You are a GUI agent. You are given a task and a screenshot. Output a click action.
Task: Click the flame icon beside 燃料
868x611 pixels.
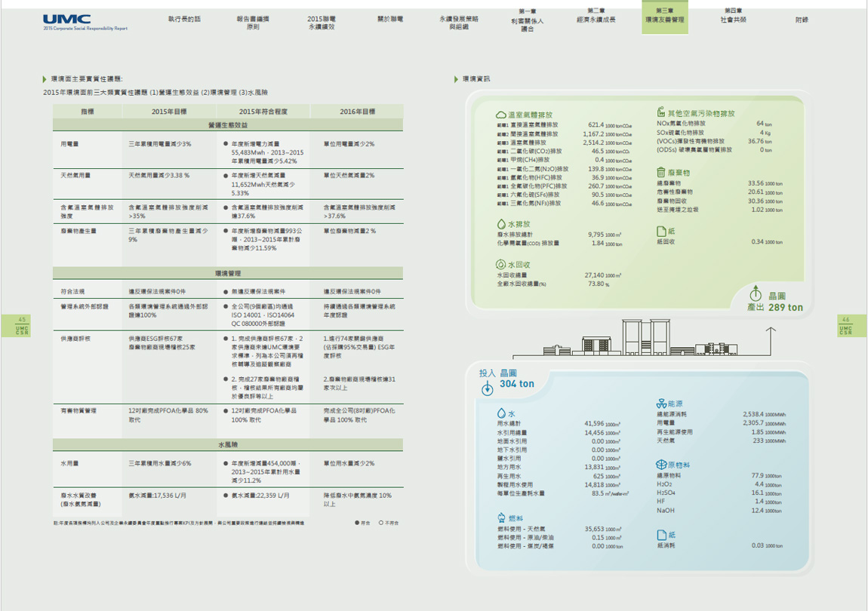point(501,517)
